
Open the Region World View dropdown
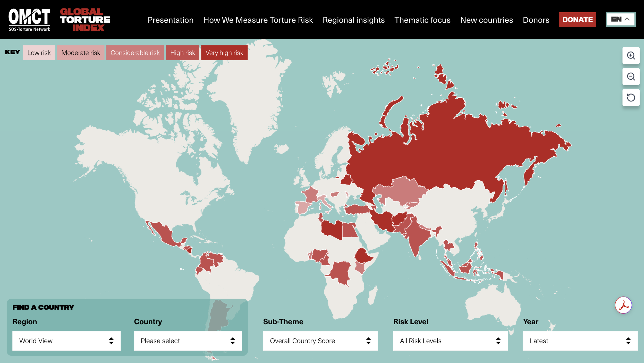(x=66, y=341)
